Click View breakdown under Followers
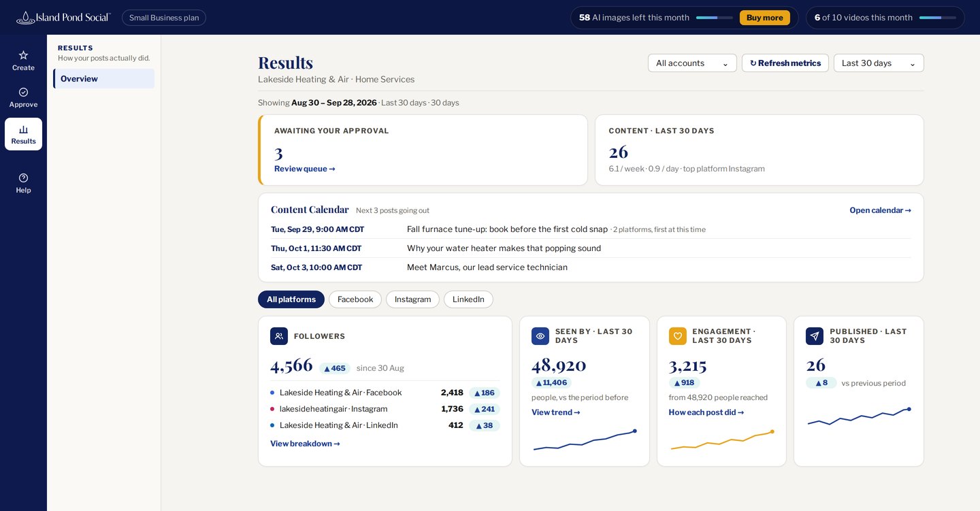 (x=305, y=444)
